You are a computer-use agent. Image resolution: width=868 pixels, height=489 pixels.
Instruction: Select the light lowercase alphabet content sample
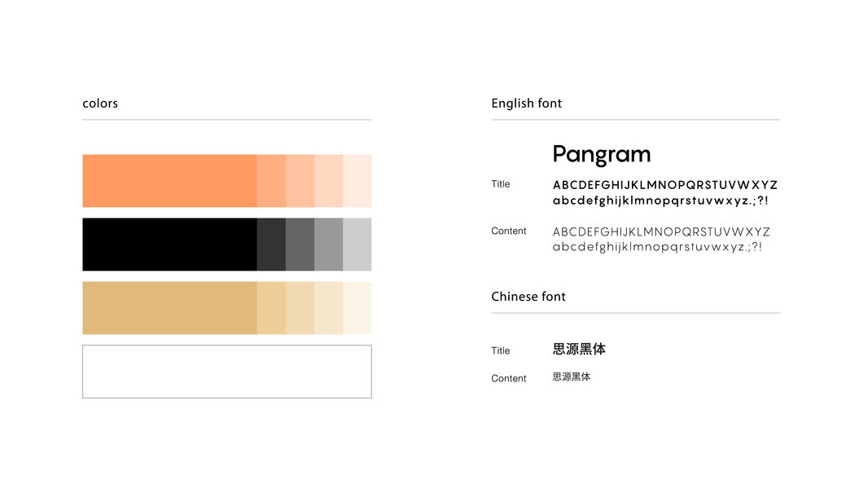pos(657,247)
